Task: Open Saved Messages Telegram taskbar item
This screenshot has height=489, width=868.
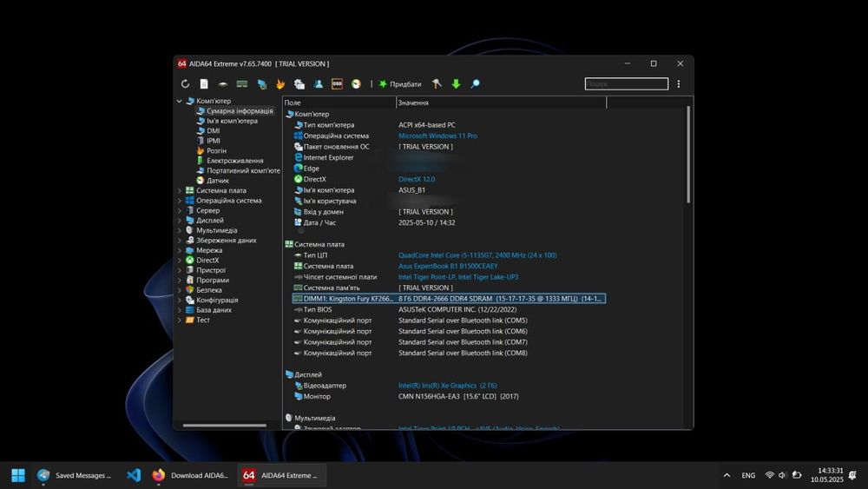Action: click(x=74, y=475)
